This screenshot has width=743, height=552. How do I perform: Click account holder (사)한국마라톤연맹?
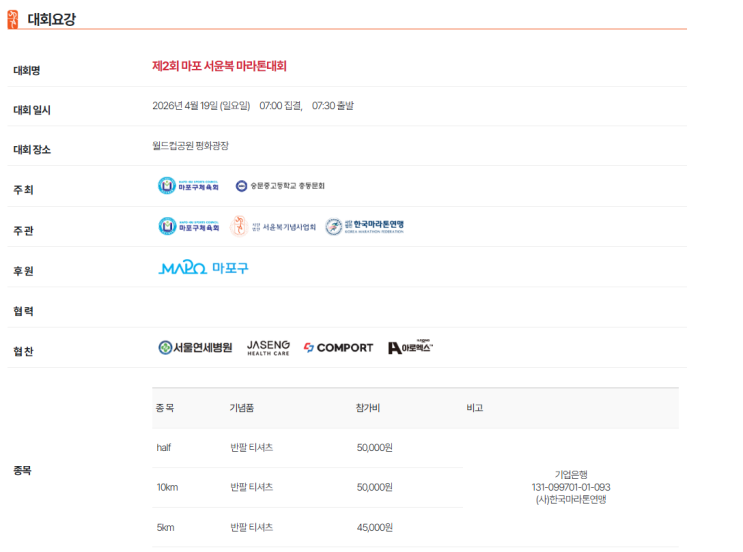(x=571, y=499)
